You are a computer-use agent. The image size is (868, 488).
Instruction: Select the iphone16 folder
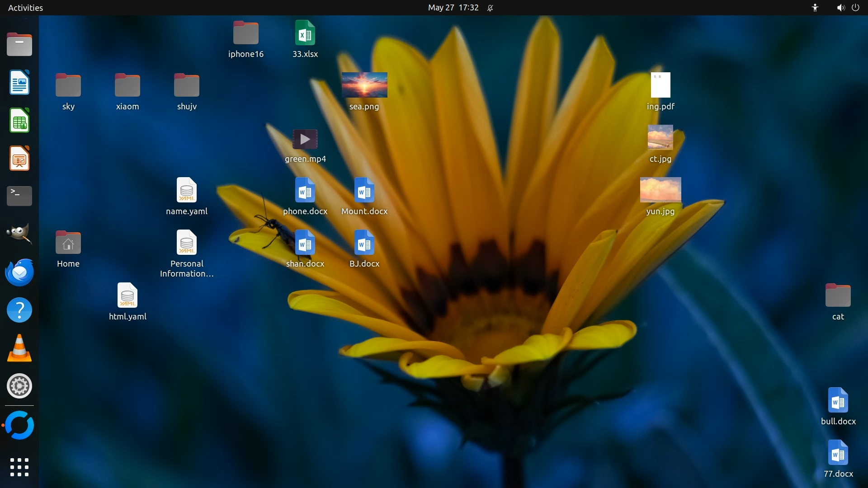coord(246,33)
